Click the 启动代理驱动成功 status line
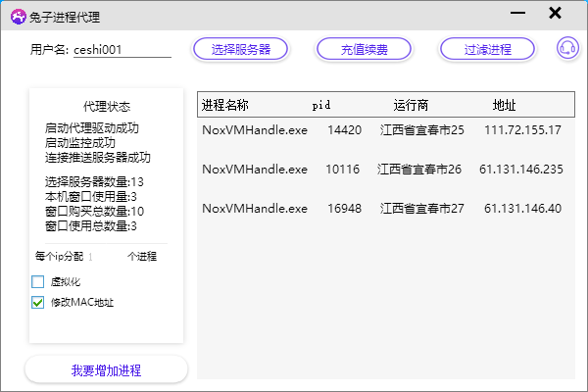Screen dimensions: 588x392 [x=92, y=128]
